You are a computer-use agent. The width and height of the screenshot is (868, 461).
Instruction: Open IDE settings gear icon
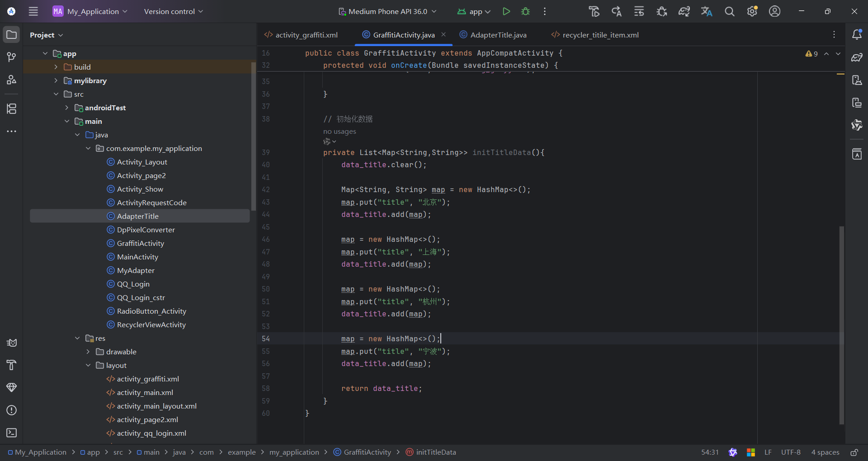[x=752, y=11]
